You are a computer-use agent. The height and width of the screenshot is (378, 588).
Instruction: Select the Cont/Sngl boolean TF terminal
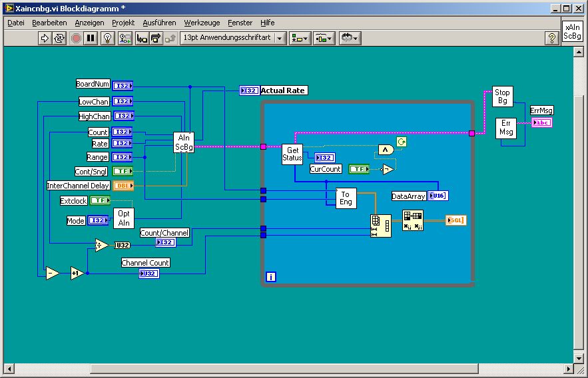[x=123, y=171]
